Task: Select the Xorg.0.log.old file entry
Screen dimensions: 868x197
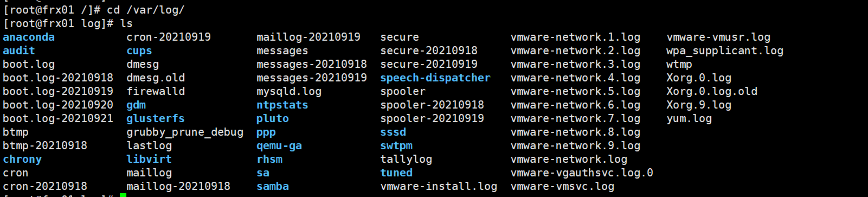Action: [712, 91]
